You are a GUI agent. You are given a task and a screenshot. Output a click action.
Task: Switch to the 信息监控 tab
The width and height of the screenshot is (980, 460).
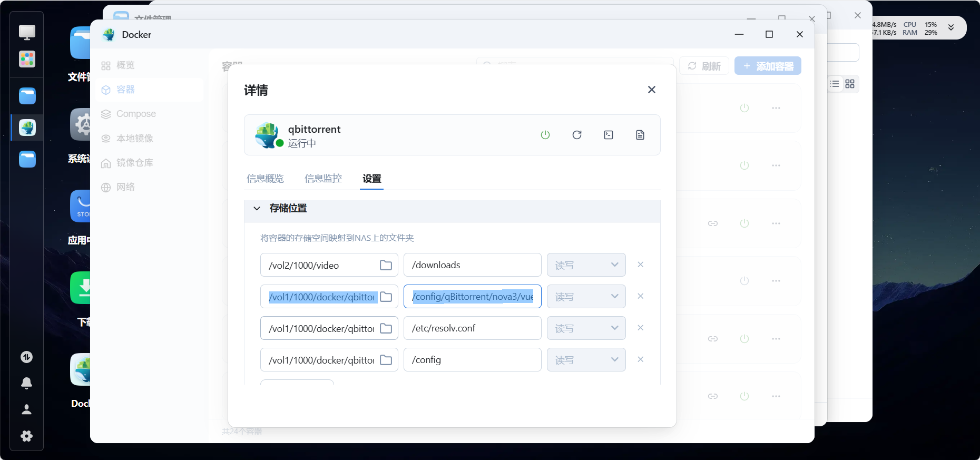coord(323,179)
